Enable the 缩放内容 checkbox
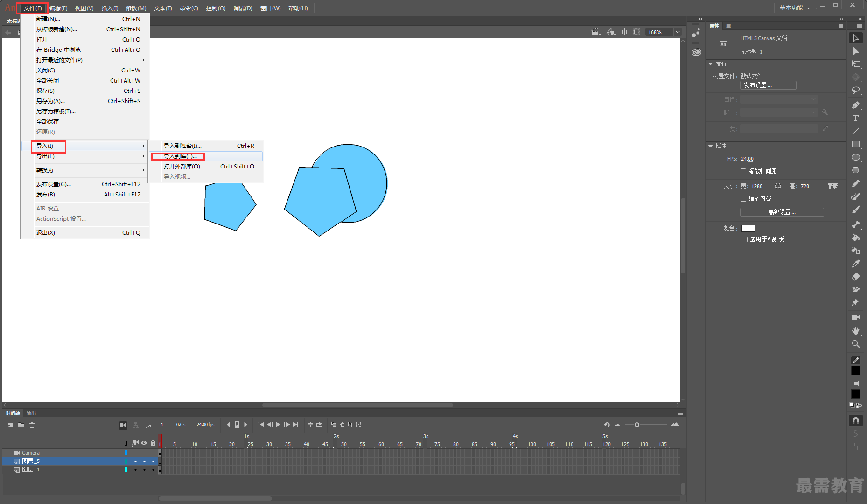 coord(743,199)
